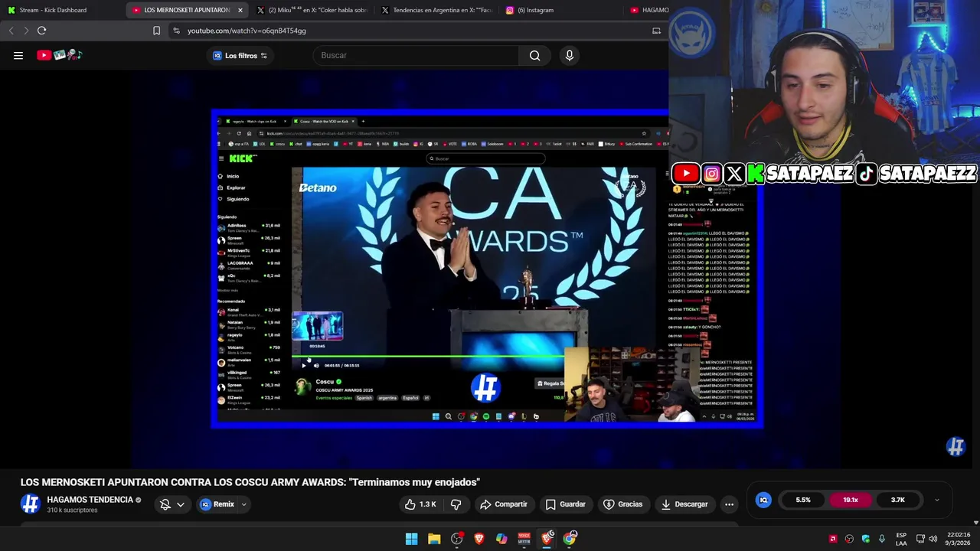980x551 pixels.
Task: Expand the notification bell chevron
Action: click(181, 504)
